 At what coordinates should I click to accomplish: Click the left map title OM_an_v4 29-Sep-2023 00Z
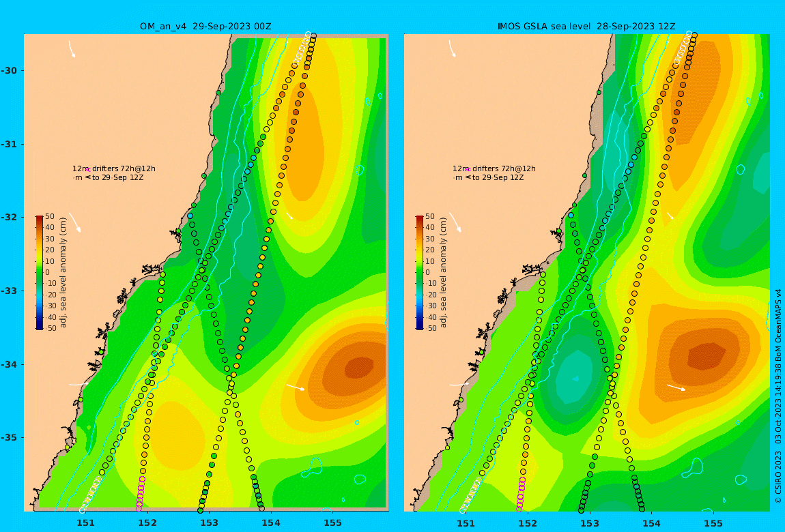coord(205,26)
